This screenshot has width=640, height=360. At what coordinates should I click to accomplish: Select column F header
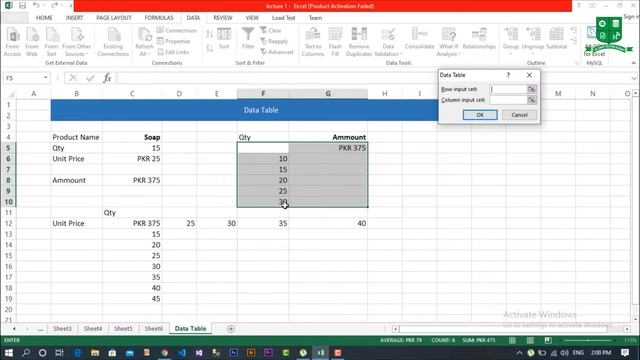pos(263,94)
